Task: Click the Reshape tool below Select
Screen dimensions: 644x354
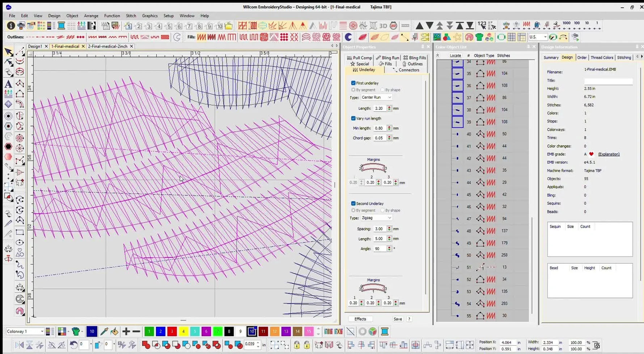Action: 8,62
